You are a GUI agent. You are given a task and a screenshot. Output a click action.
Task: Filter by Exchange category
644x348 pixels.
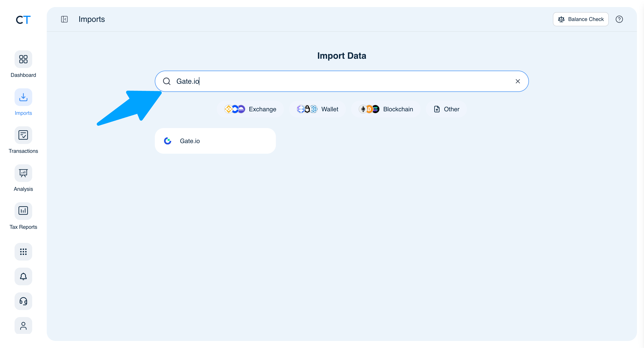pos(250,109)
